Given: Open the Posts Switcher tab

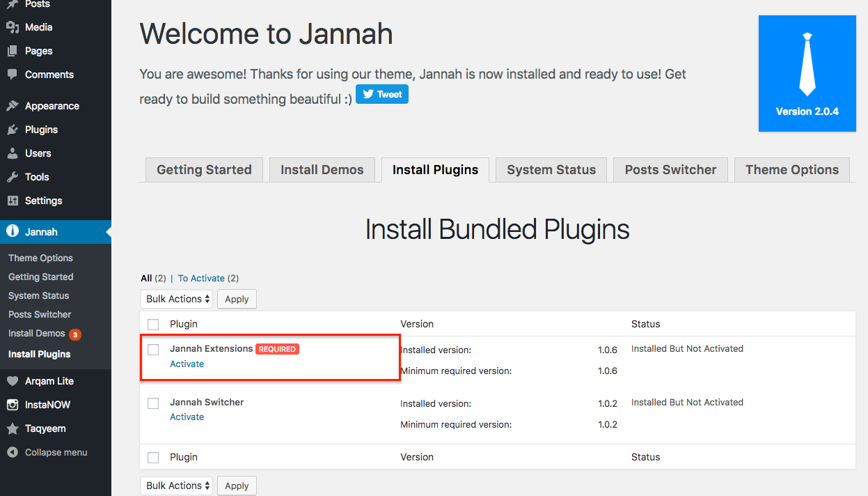Looking at the screenshot, I should click(670, 170).
